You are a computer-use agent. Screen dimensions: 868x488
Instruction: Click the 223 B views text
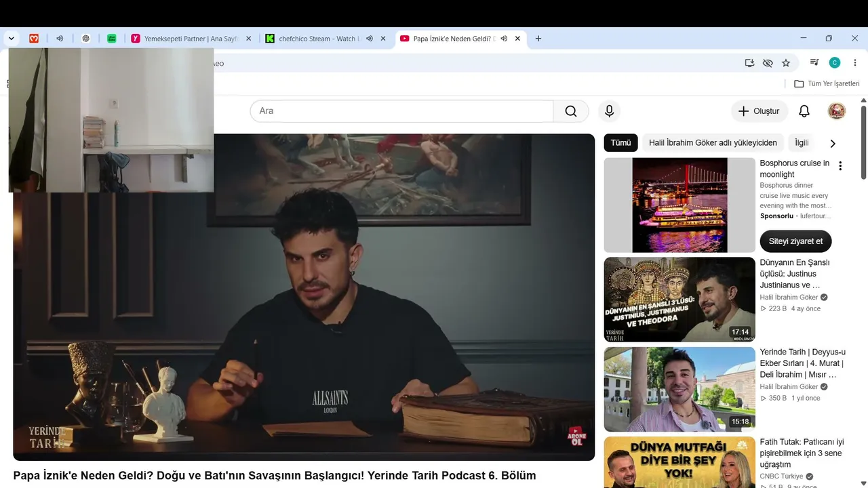click(x=778, y=308)
